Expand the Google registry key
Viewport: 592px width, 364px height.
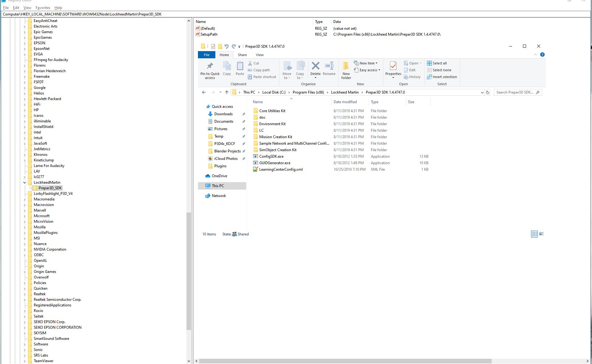(x=25, y=88)
